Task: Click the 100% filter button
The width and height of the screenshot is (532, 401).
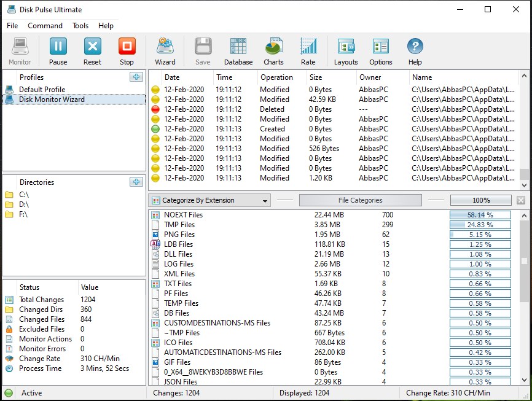Action: pos(481,200)
